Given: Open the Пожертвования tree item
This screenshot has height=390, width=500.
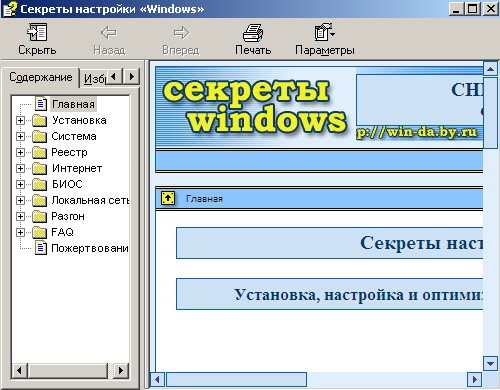Looking at the screenshot, I should click(x=90, y=248).
